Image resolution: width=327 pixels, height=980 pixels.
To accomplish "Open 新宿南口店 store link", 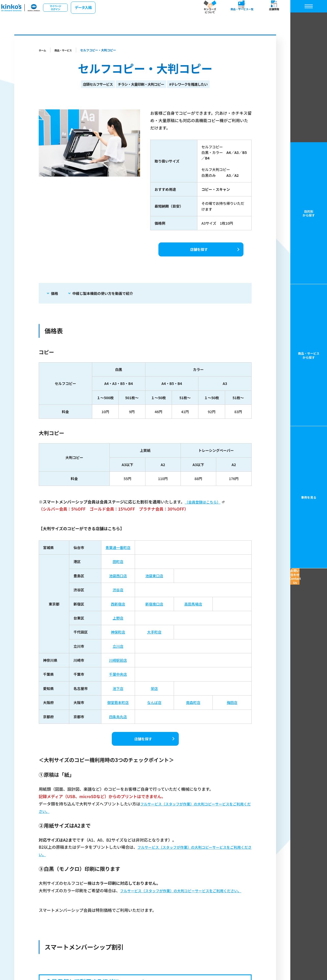I will tap(154, 604).
